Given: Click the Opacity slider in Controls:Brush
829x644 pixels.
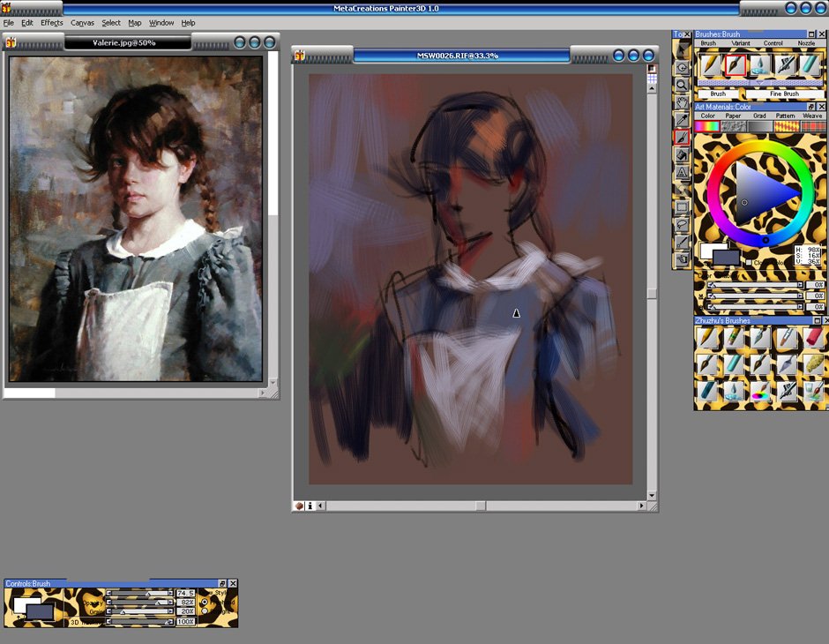Looking at the screenshot, I should pyautogui.click(x=140, y=603).
